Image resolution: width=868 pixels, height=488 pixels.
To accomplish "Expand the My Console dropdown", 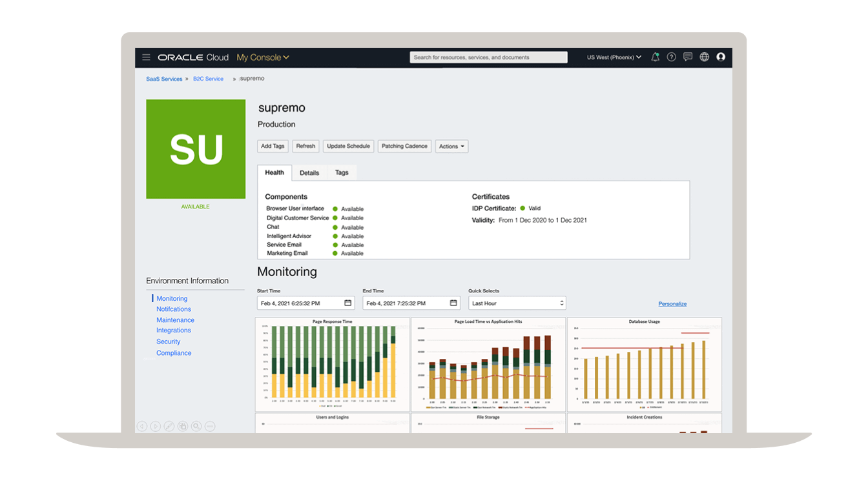I will point(263,57).
